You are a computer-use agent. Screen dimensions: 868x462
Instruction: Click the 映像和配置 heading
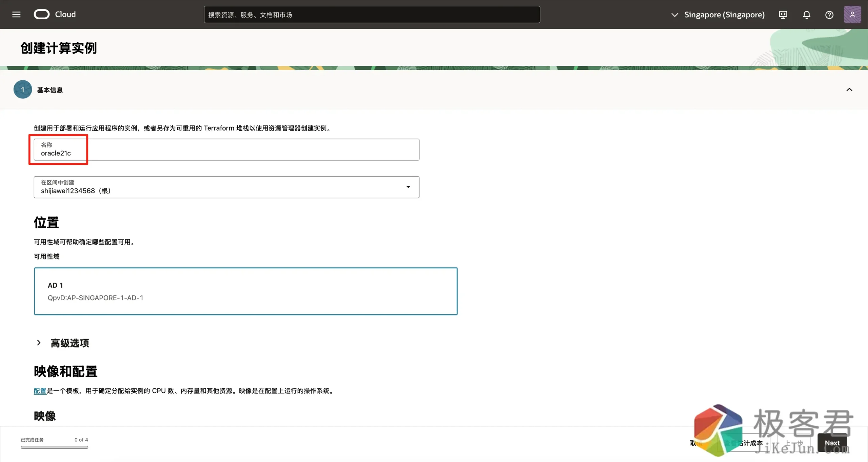pos(66,371)
